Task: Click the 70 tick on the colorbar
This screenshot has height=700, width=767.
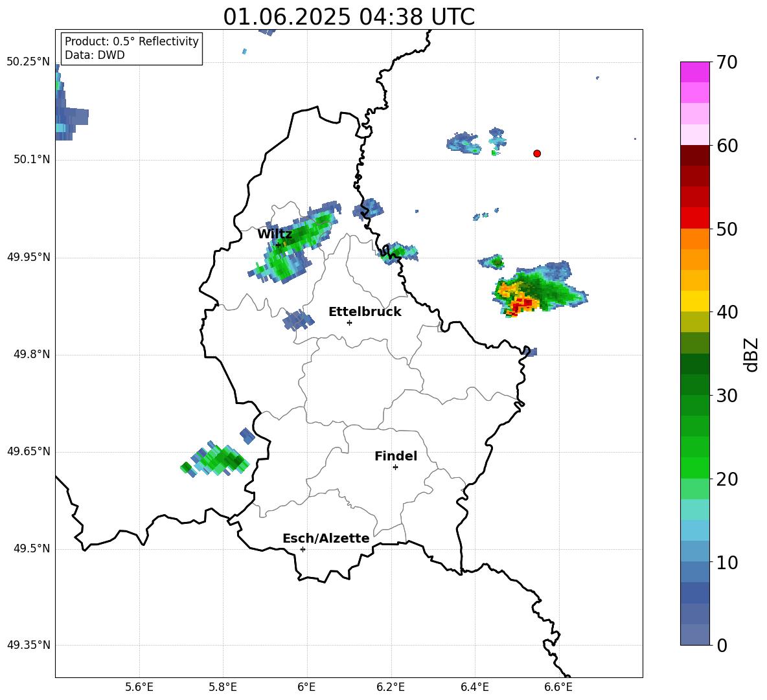Action: pos(726,62)
